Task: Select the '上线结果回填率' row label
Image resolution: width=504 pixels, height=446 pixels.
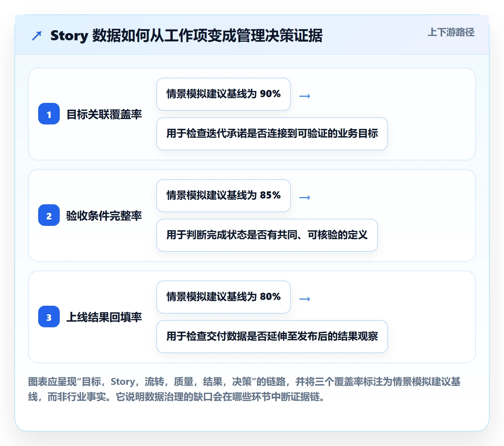Action: 104,317
